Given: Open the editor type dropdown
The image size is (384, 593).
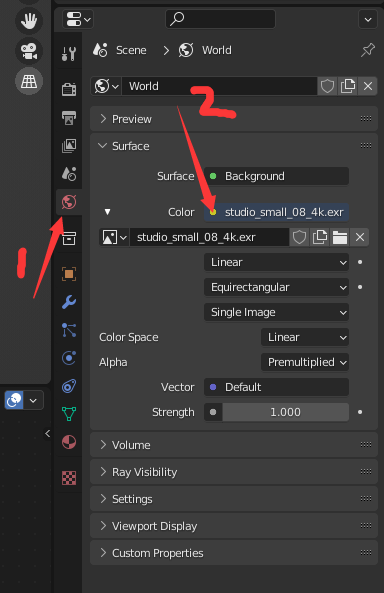Looking at the screenshot, I should 78,19.
